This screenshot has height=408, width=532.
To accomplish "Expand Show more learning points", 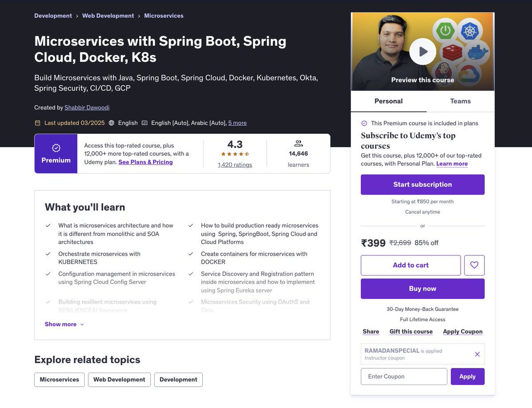I will tap(64, 324).
